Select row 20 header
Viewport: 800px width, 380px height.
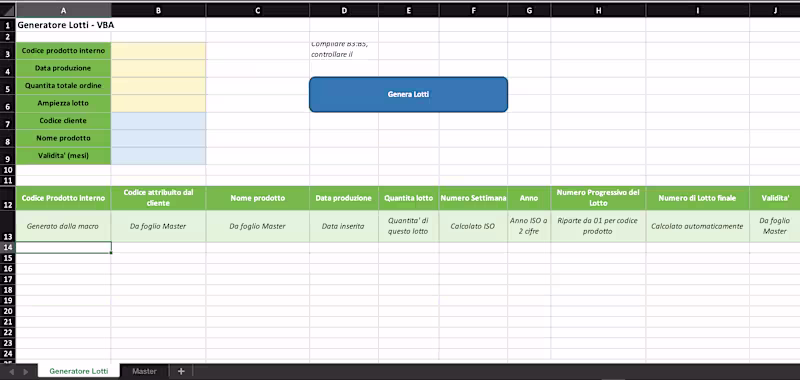(x=8, y=311)
